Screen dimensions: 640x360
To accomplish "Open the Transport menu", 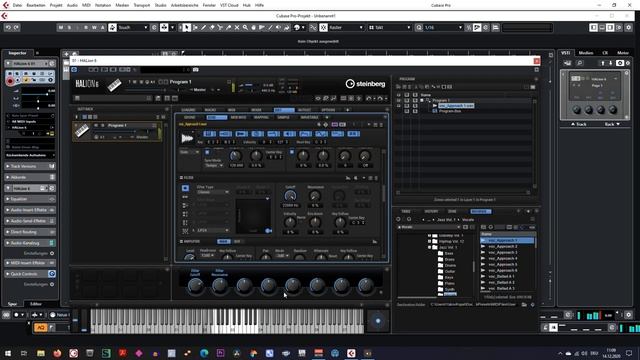I will point(142,5).
